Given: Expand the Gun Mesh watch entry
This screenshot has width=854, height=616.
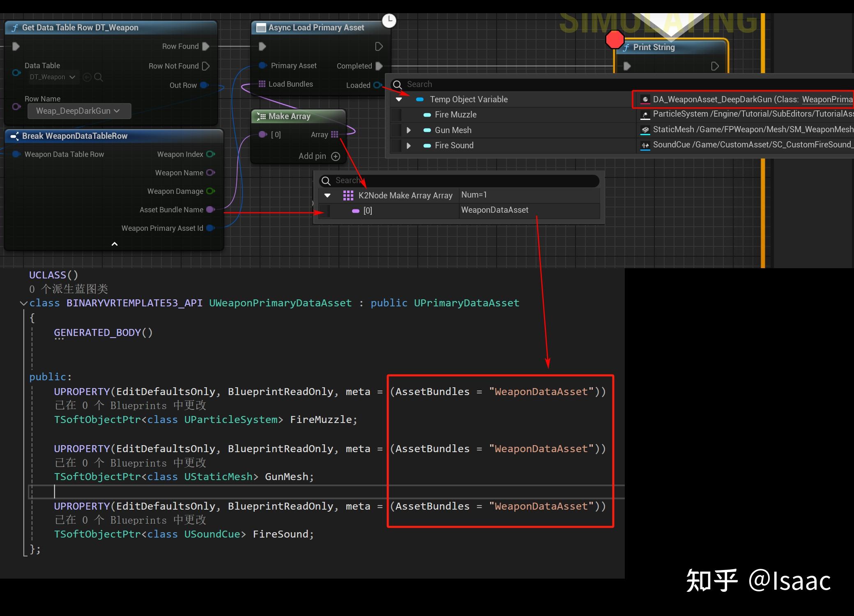Looking at the screenshot, I should click(x=408, y=130).
